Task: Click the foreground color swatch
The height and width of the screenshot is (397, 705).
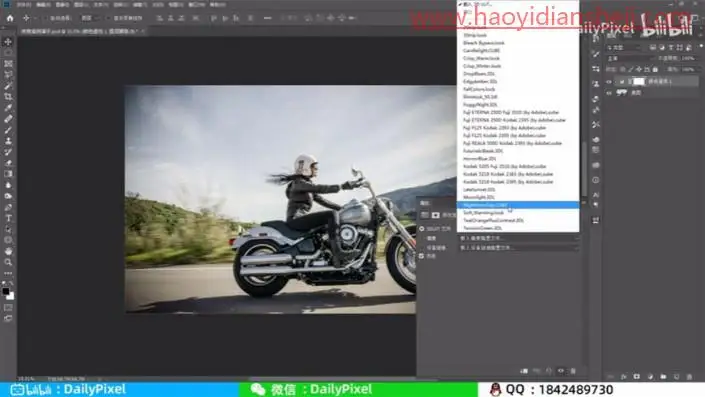Action: click(x=5, y=291)
